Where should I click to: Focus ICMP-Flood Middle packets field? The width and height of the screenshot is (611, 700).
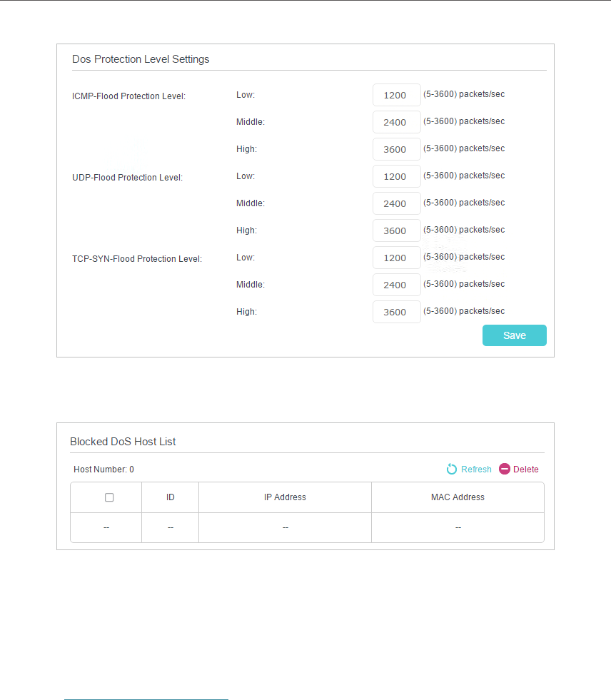click(396, 122)
